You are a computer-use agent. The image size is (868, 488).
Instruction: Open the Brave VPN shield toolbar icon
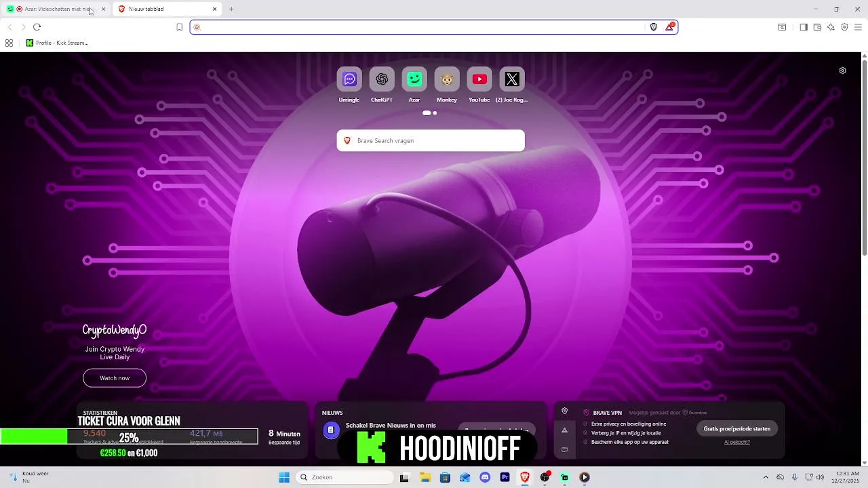[x=844, y=27]
